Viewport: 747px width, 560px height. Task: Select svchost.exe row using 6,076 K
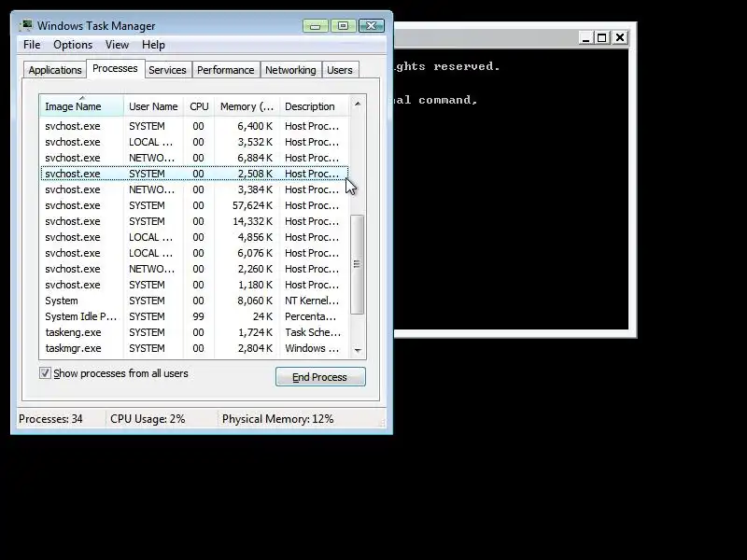click(194, 253)
